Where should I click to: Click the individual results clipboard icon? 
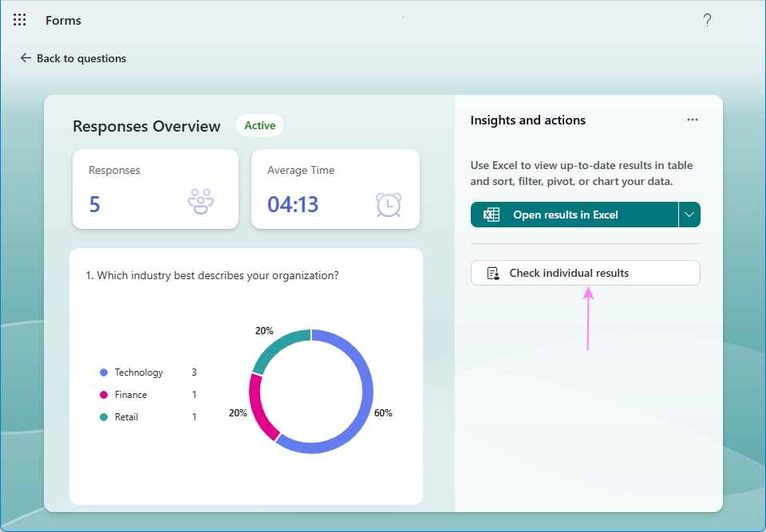coord(493,273)
